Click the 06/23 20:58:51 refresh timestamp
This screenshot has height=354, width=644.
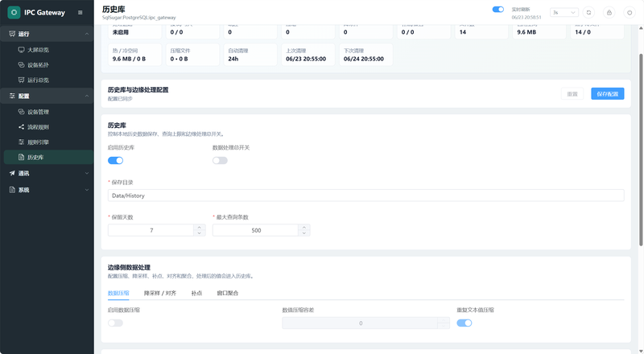(x=526, y=17)
